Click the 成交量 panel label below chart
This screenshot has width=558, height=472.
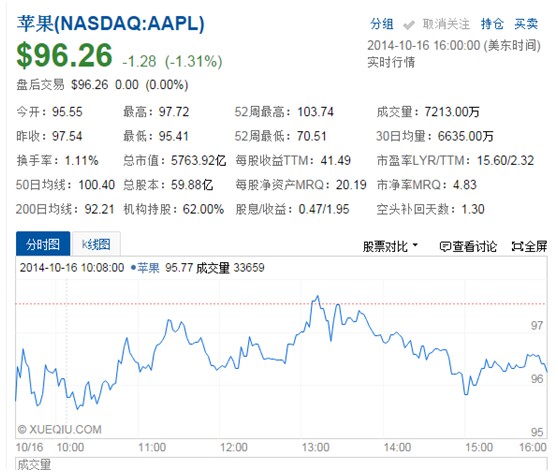(x=34, y=465)
